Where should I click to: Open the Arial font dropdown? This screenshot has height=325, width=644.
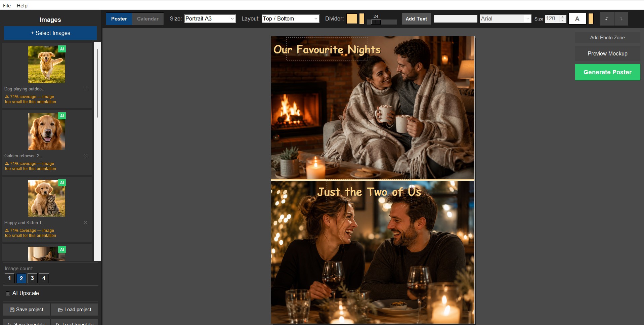tap(506, 19)
